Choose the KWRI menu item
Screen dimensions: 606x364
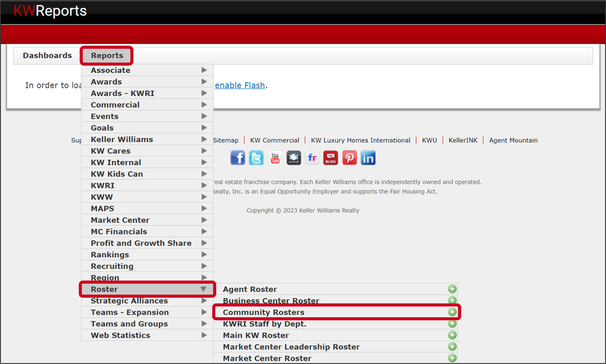[x=147, y=186]
